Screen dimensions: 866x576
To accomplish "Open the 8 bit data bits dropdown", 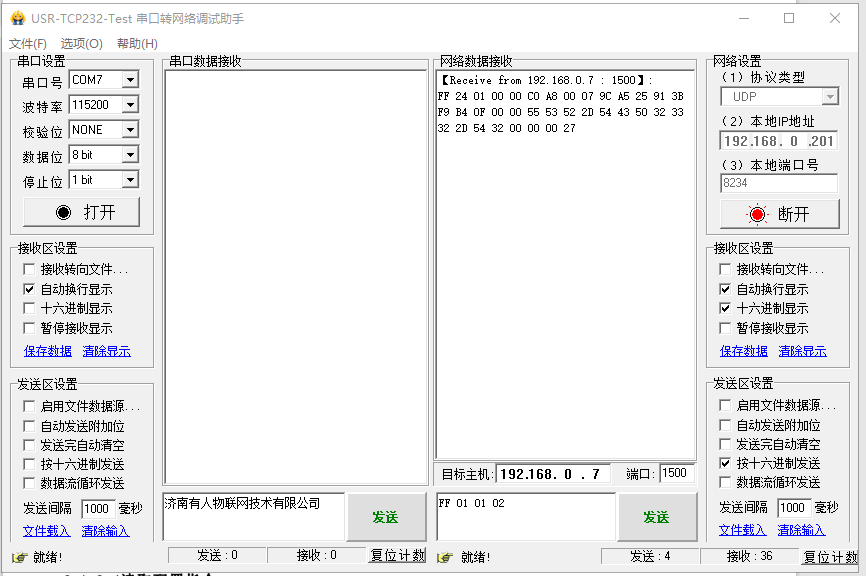I will pyautogui.click(x=130, y=155).
